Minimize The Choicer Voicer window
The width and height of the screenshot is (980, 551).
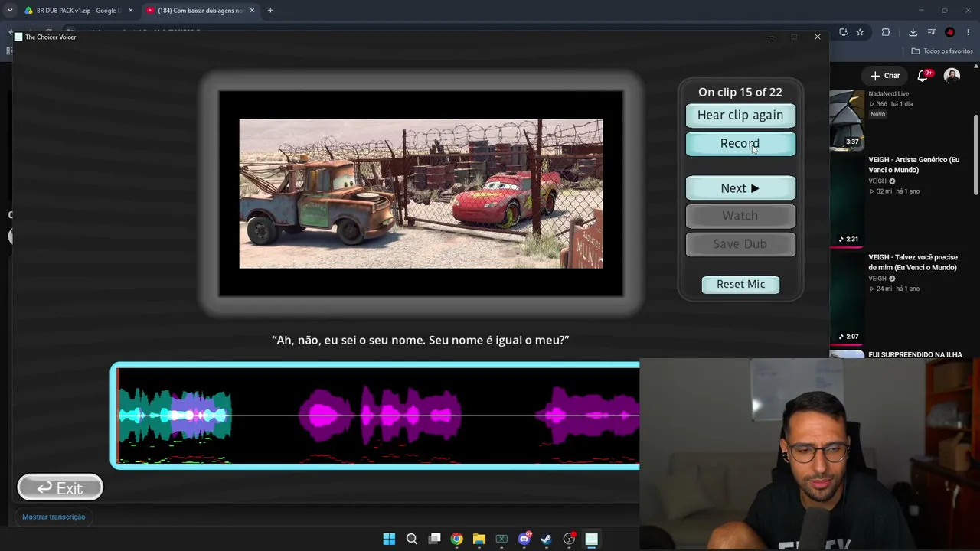(771, 37)
